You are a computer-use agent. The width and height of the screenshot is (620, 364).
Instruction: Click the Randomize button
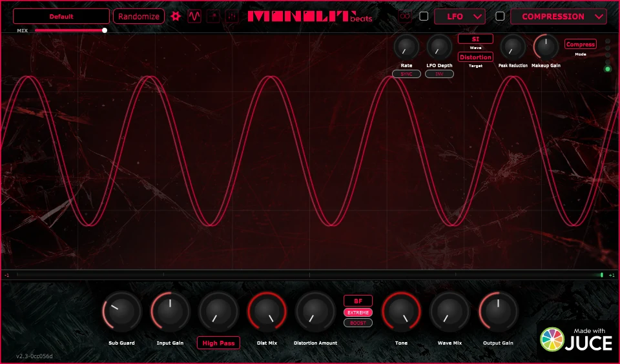tap(139, 16)
